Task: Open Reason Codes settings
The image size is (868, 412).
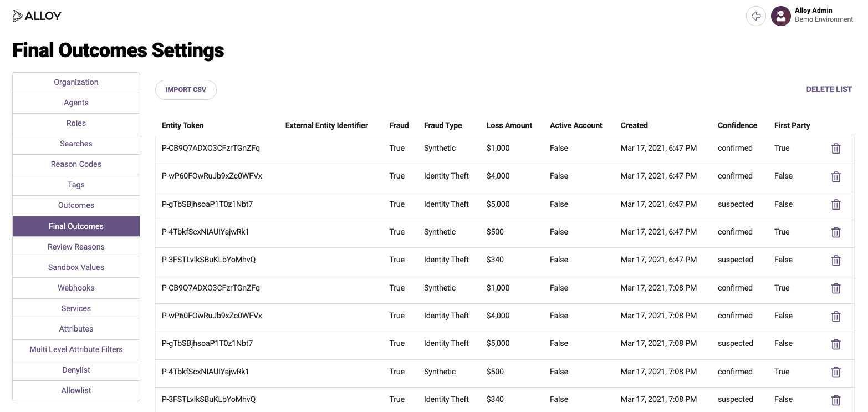Action: 76,164
